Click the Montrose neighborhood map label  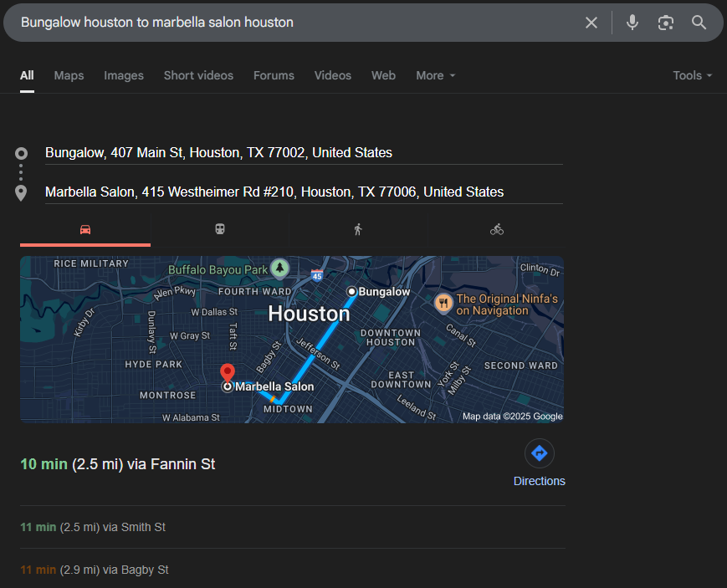pos(168,396)
